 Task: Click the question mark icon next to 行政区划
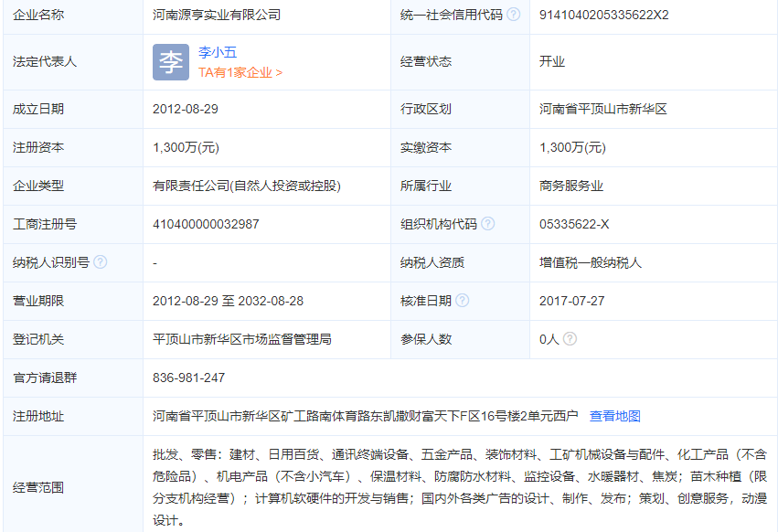[x=464, y=110]
